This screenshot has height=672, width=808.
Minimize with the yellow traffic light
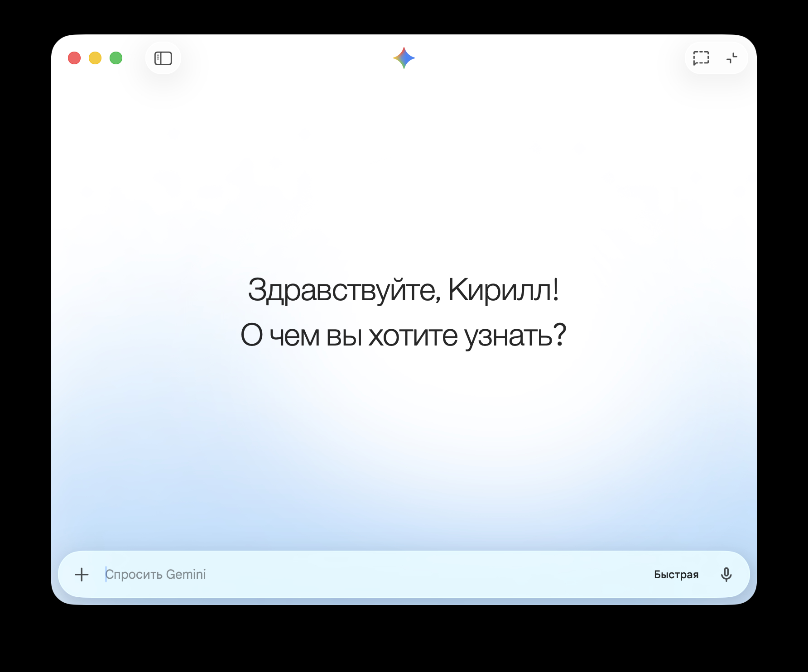coord(96,58)
